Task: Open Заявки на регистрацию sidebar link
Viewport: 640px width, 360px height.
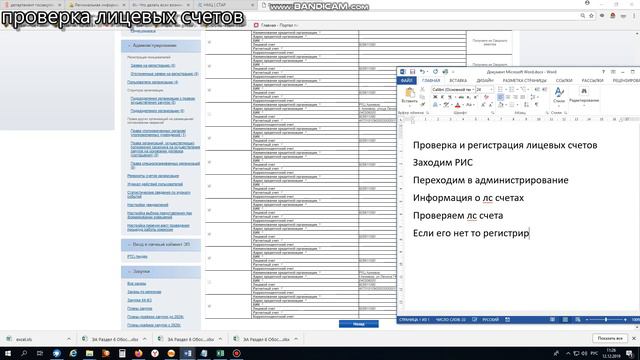Action: pos(153,65)
